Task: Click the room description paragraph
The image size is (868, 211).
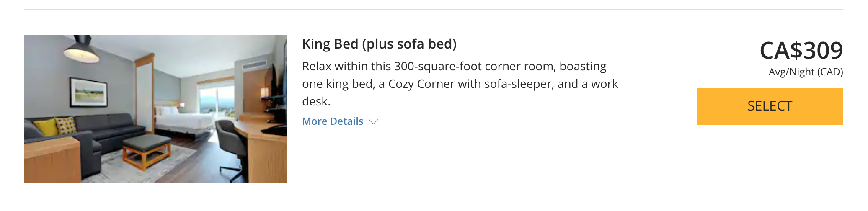Action: pos(460,84)
